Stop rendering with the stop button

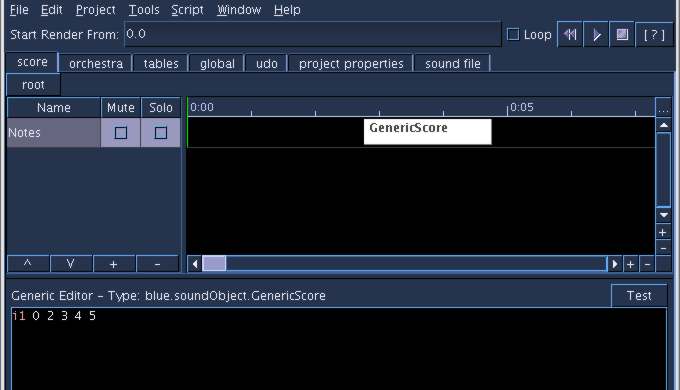click(x=622, y=34)
